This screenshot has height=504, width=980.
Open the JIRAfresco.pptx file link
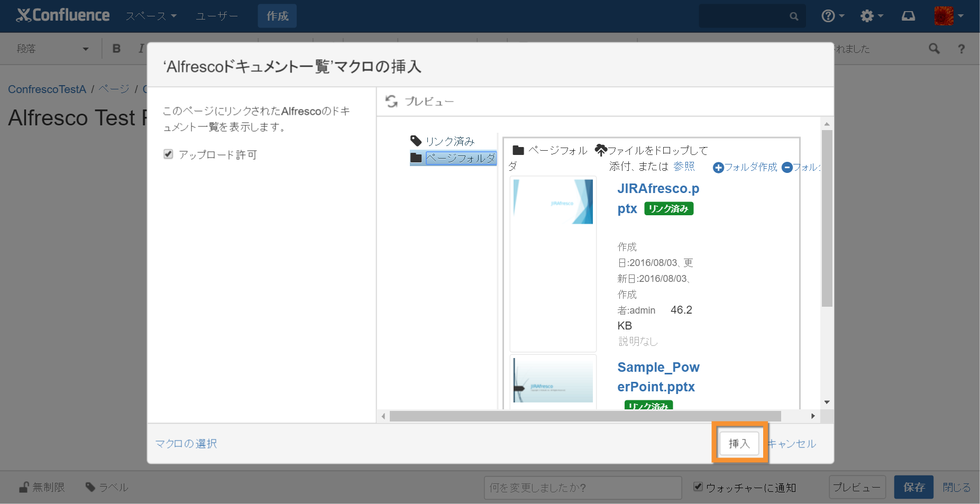click(658, 198)
